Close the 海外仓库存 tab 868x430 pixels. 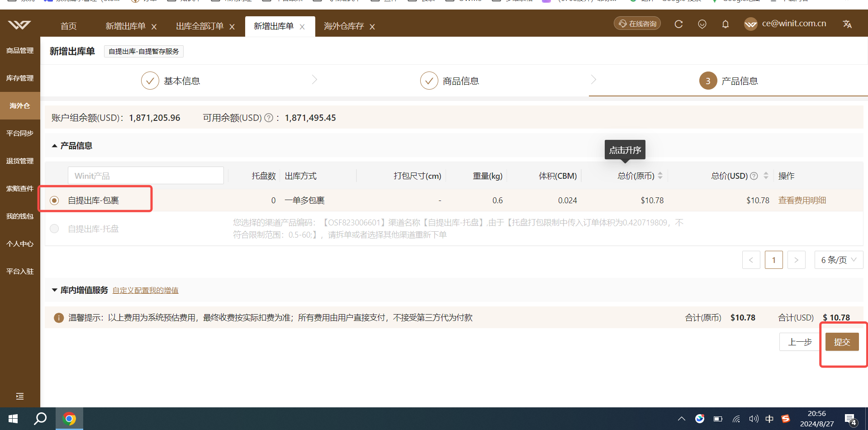point(372,27)
